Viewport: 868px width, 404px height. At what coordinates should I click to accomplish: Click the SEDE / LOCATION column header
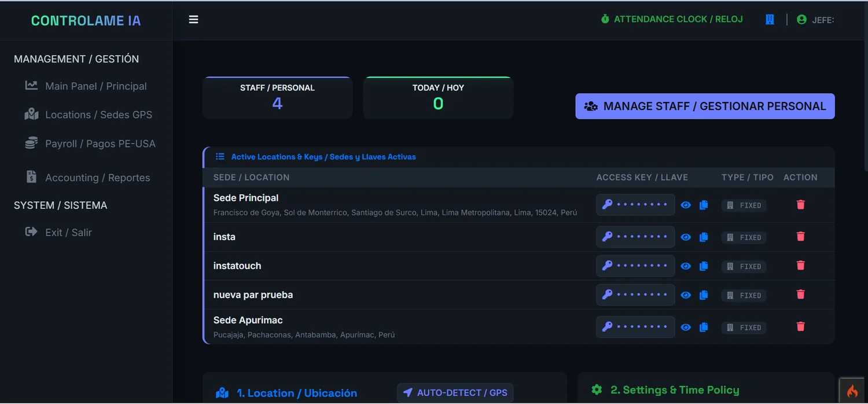tap(251, 177)
